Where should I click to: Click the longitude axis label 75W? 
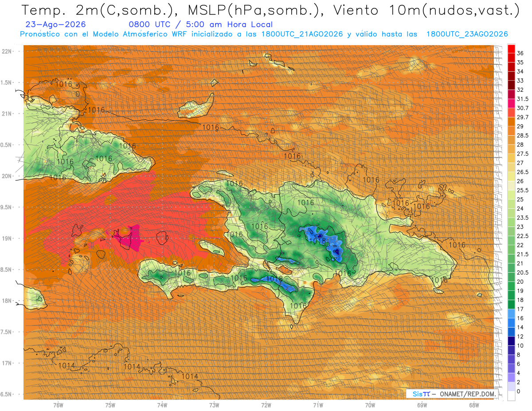point(110,405)
